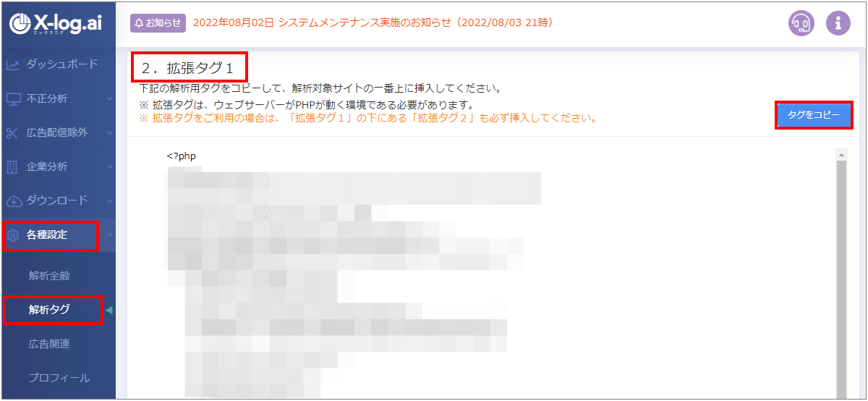868x401 pixels.
Task: Open the 解析全般 submenu item
Action: pos(49,276)
